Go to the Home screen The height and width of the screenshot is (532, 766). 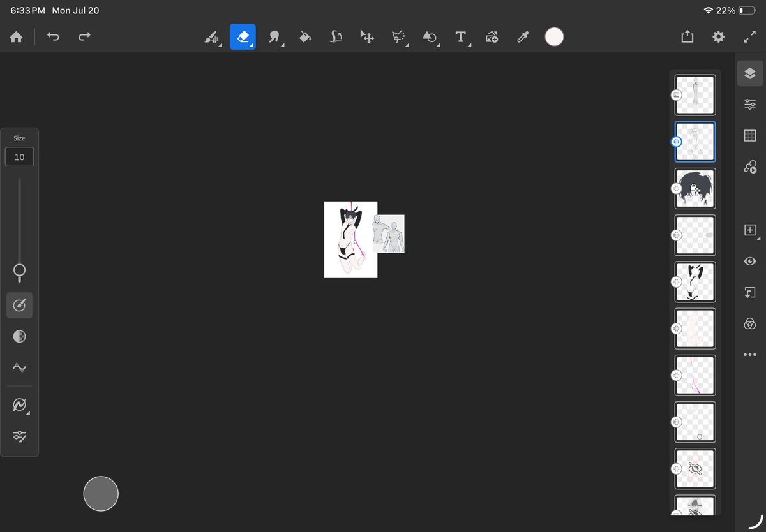17,37
